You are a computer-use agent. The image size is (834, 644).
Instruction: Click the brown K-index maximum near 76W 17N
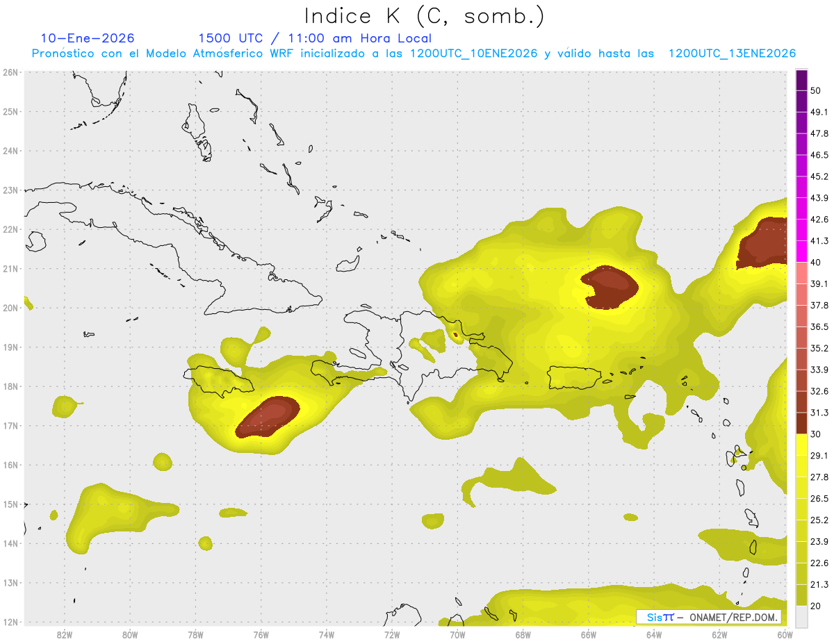coord(268,417)
